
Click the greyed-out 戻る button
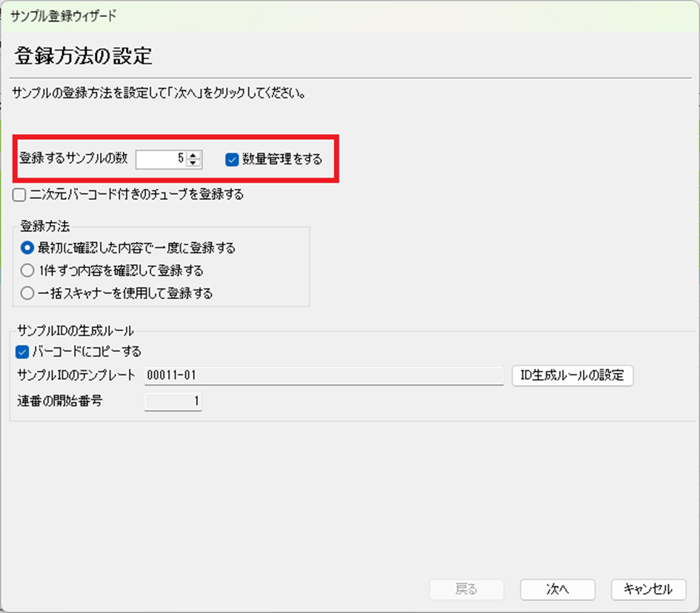pyautogui.click(x=467, y=589)
